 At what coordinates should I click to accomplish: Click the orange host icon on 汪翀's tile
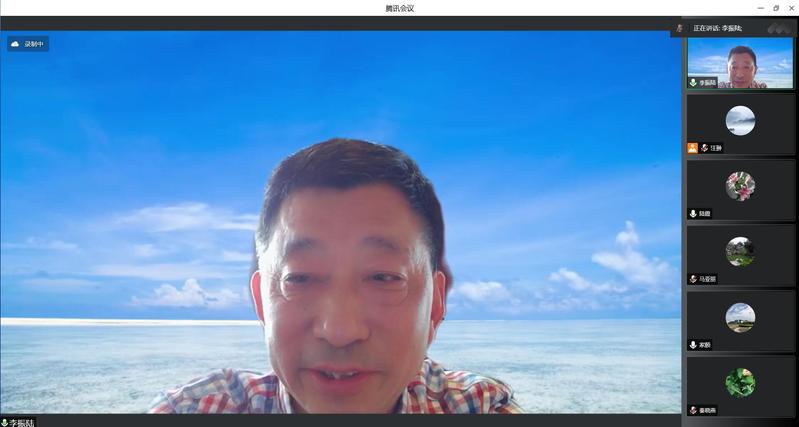tap(693, 148)
